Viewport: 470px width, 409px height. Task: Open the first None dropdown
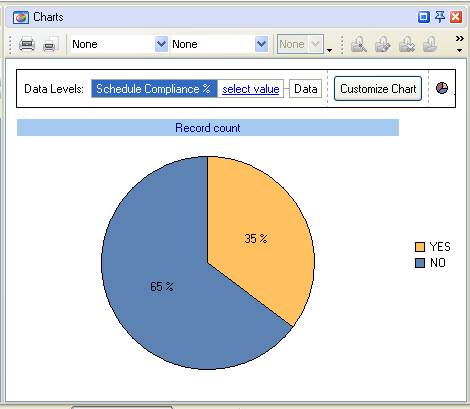click(x=119, y=44)
